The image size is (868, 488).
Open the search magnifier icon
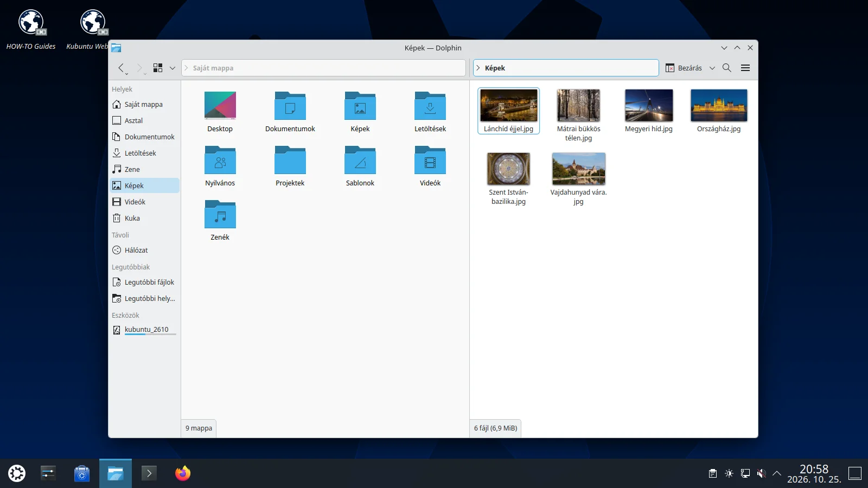tap(727, 68)
